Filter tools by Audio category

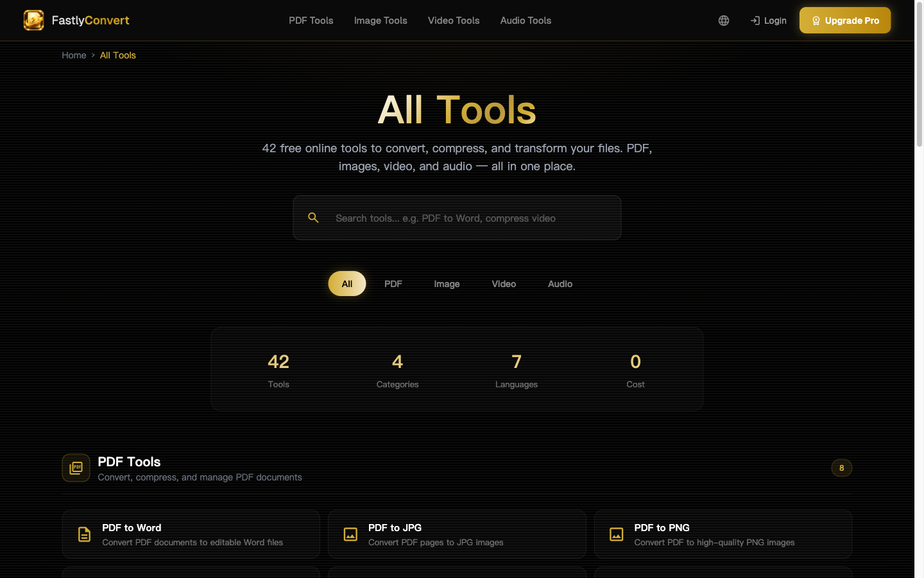point(560,284)
